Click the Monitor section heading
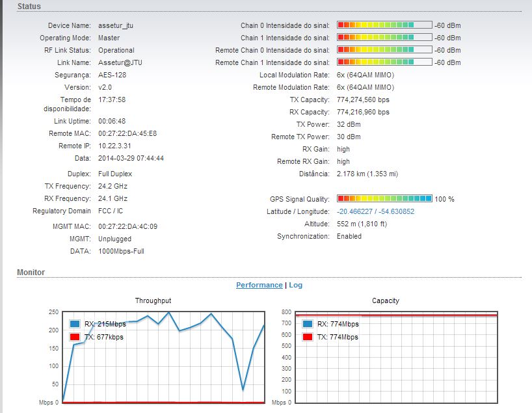 coord(31,272)
